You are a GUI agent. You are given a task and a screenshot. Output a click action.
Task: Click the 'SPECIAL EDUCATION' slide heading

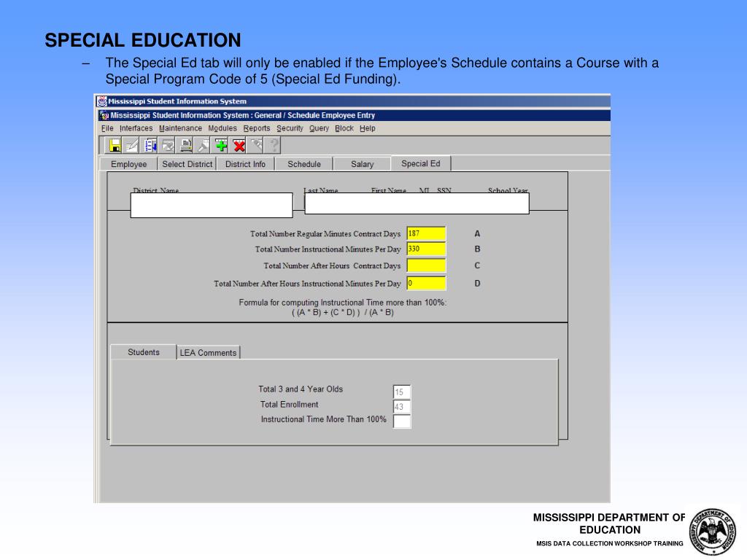[143, 40]
